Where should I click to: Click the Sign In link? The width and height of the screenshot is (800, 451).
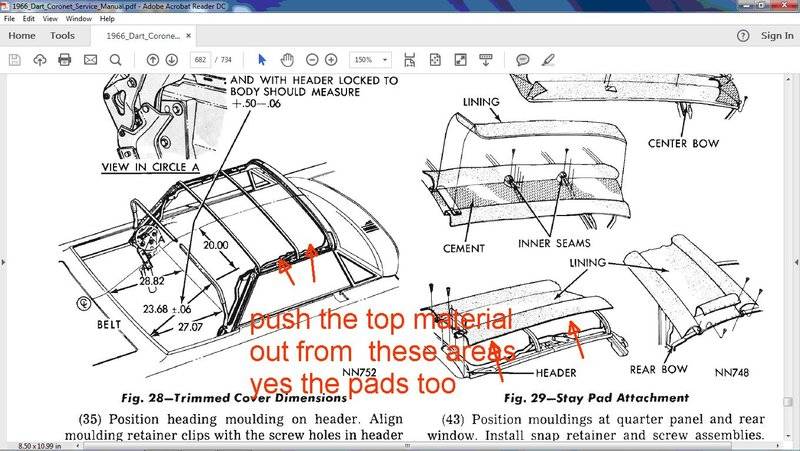777,36
